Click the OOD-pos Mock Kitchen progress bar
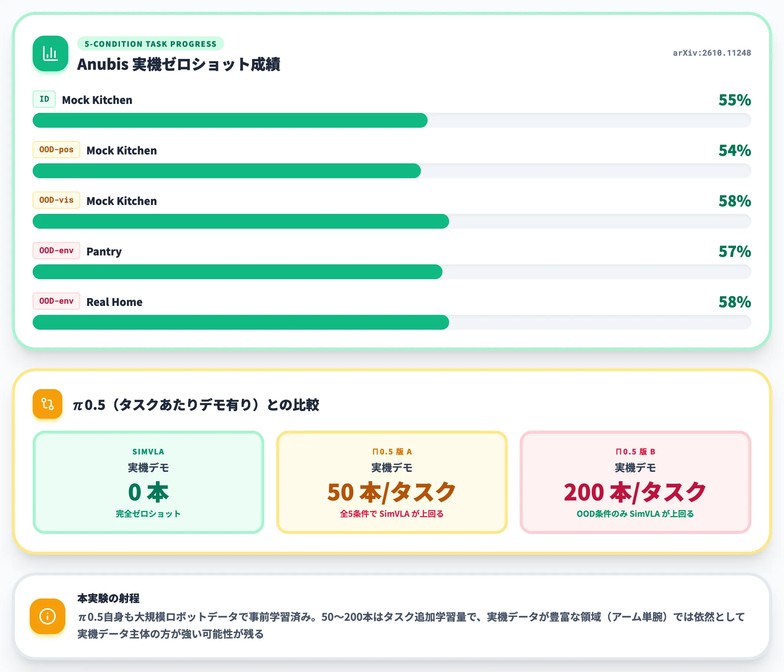Viewport: 784px width, 672px height. (392, 171)
